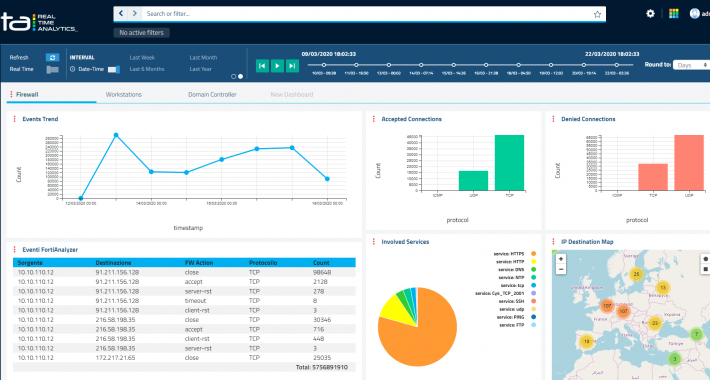Open the Involved Services panel dots menu
Image resolution: width=710 pixels, height=380 pixels.
[x=374, y=242]
